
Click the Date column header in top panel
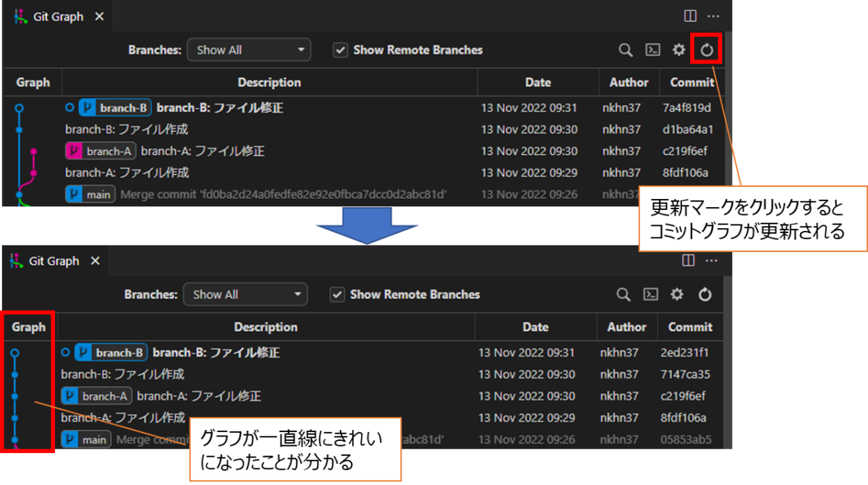coord(538,83)
